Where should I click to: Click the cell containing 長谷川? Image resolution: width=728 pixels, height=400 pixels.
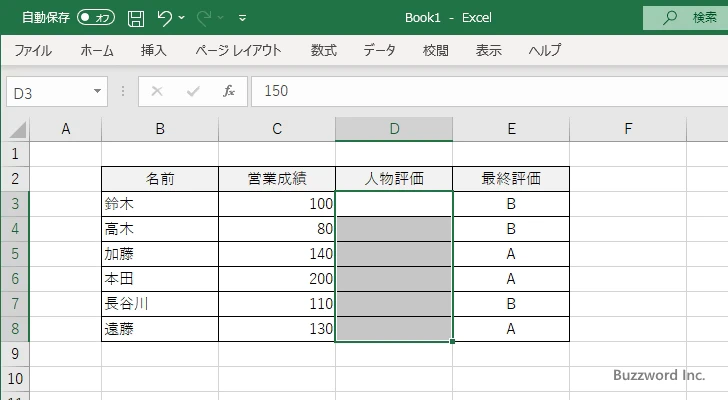coord(160,304)
